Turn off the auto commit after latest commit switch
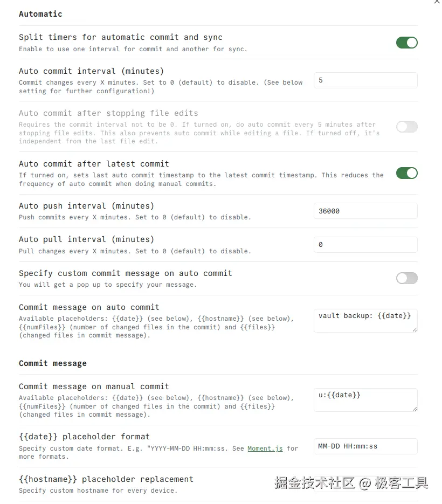Image resolution: width=442 pixels, height=504 pixels. (406, 173)
